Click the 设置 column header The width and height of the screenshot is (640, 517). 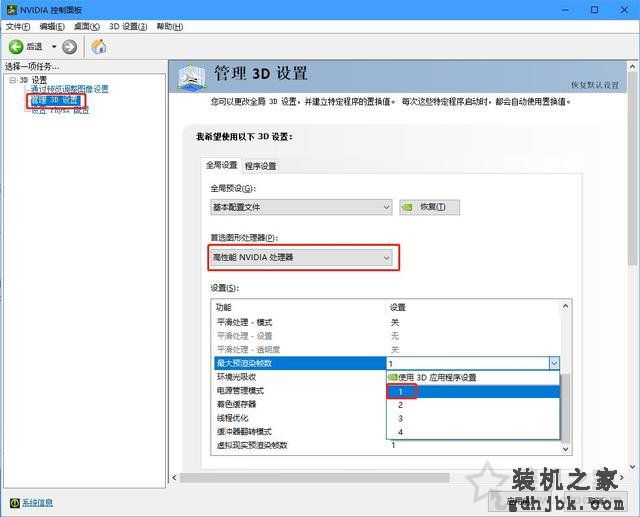click(473, 307)
